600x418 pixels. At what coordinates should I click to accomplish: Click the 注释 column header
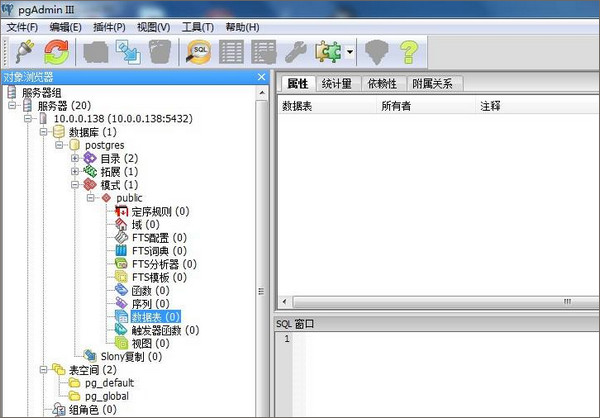pyautogui.click(x=537, y=106)
